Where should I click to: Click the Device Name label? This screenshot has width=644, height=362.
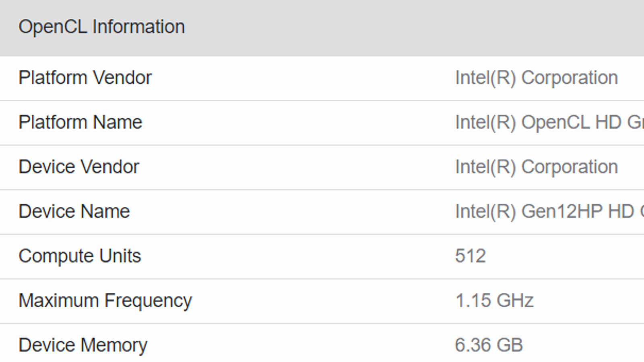click(x=74, y=212)
